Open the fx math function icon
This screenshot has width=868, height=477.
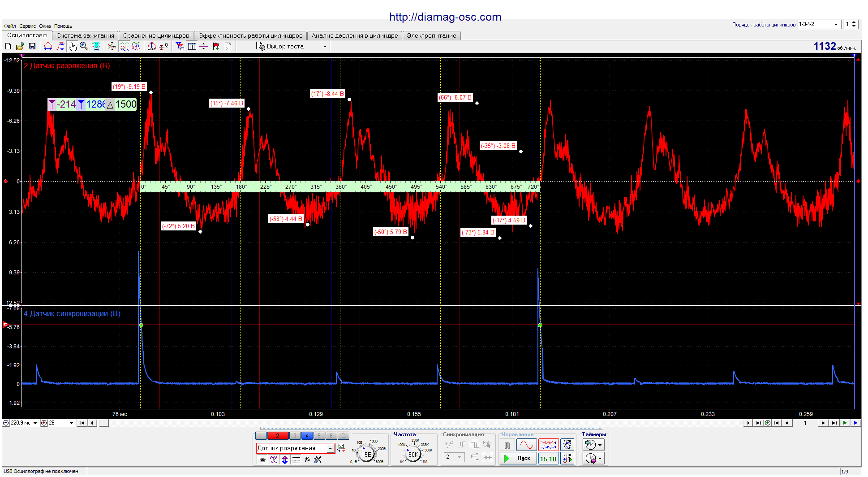307,460
